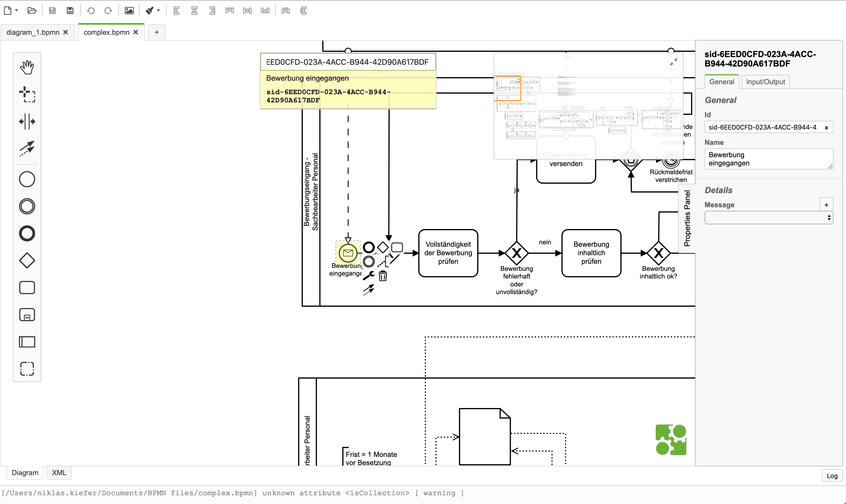Create an EndEvent from the palette
This screenshot has height=504, width=846.
[x=27, y=234]
